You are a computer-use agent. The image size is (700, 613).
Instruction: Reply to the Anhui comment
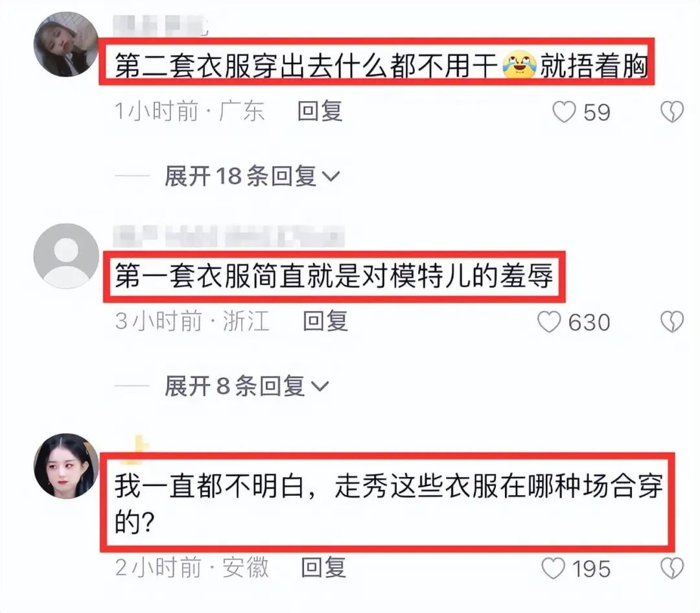[323, 568]
